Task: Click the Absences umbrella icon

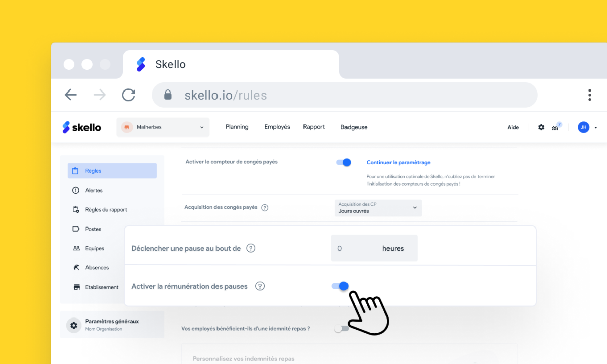Action: click(76, 267)
